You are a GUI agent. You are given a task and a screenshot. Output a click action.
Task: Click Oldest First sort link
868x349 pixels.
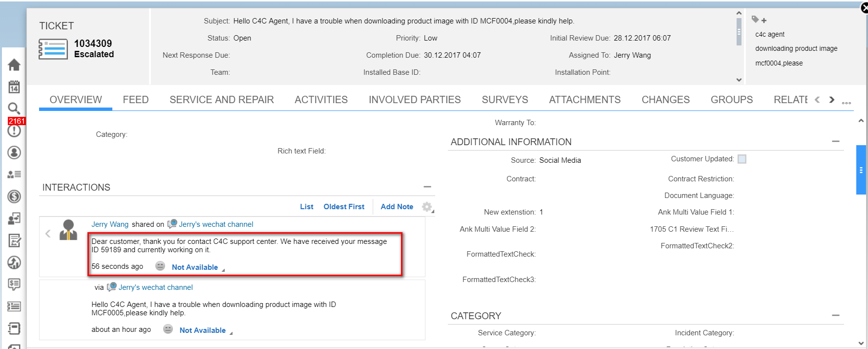click(x=344, y=207)
